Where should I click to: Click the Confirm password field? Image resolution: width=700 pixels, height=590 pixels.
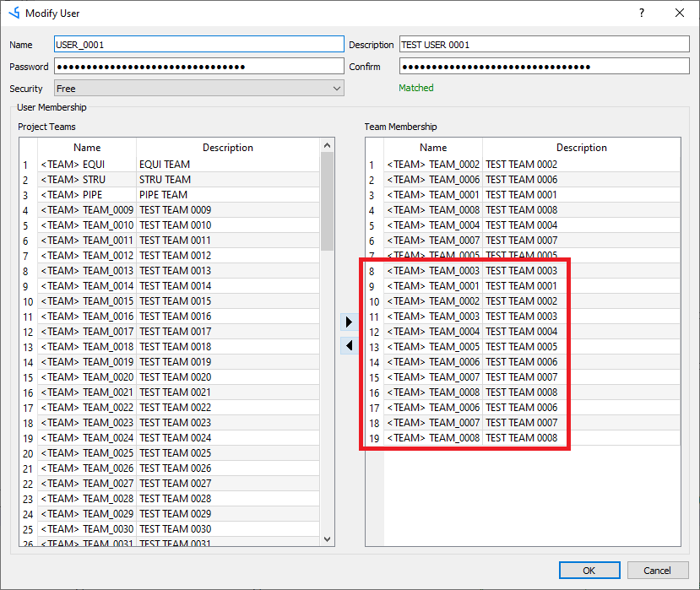pyautogui.click(x=544, y=66)
